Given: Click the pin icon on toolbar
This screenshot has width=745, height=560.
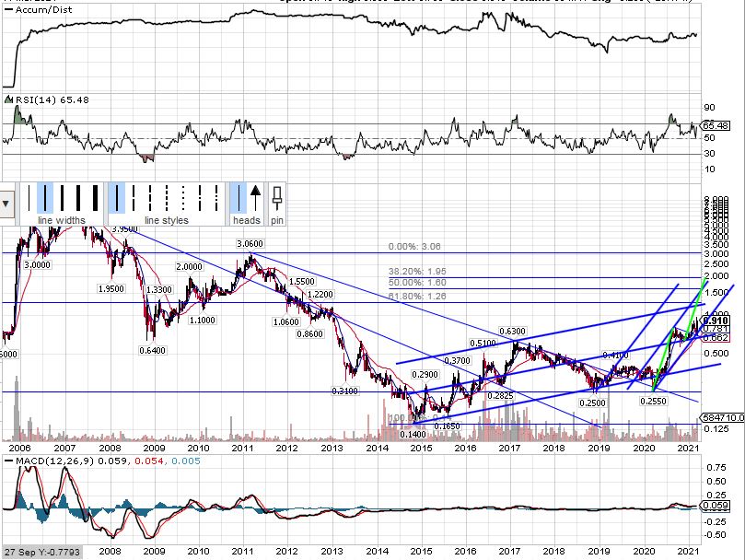Looking at the screenshot, I should 277,198.
